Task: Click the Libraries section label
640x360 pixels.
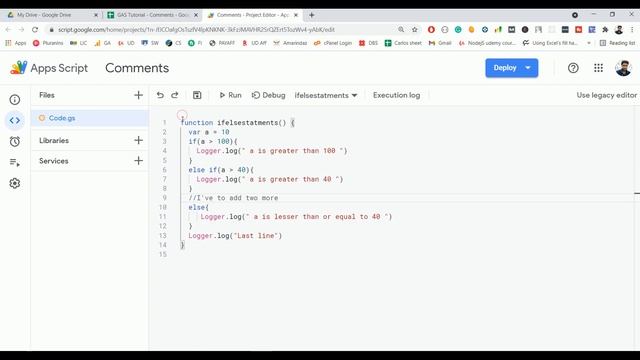Action: click(x=54, y=140)
